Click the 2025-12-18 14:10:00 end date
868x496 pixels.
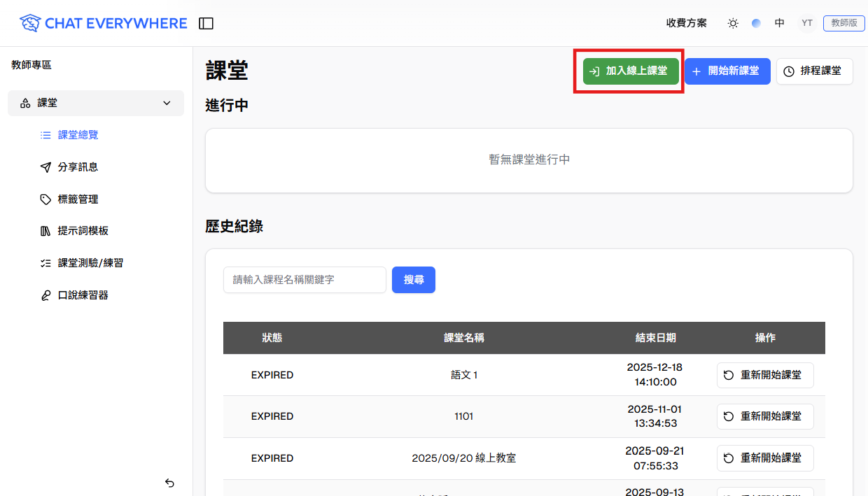654,374
